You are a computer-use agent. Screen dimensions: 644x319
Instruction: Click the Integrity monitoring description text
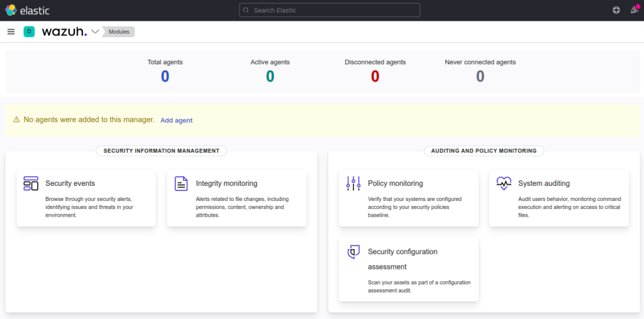pos(242,207)
